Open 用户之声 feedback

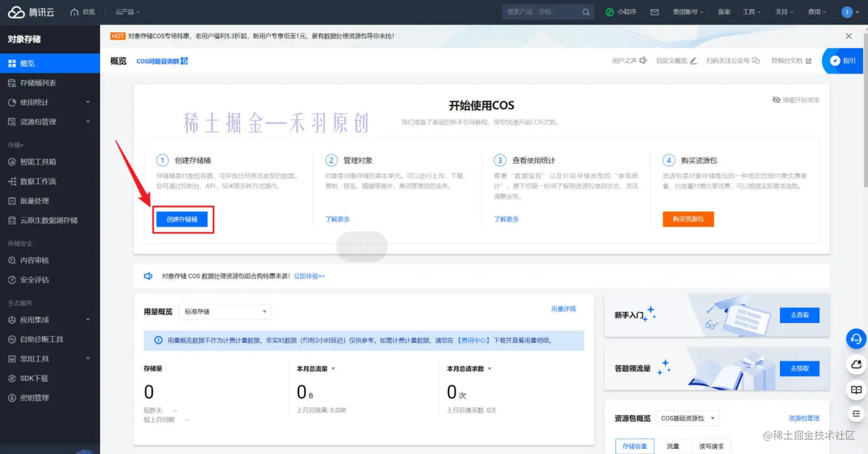coord(630,60)
